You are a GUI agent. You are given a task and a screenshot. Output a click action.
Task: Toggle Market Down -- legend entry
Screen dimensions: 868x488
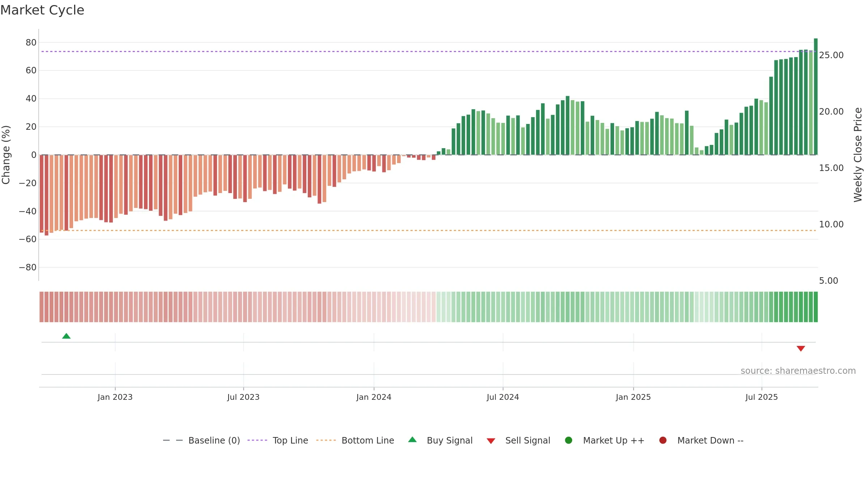click(x=701, y=441)
